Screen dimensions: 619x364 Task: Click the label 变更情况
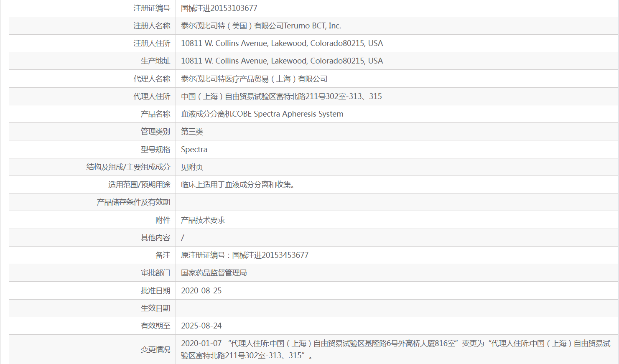tap(155, 349)
